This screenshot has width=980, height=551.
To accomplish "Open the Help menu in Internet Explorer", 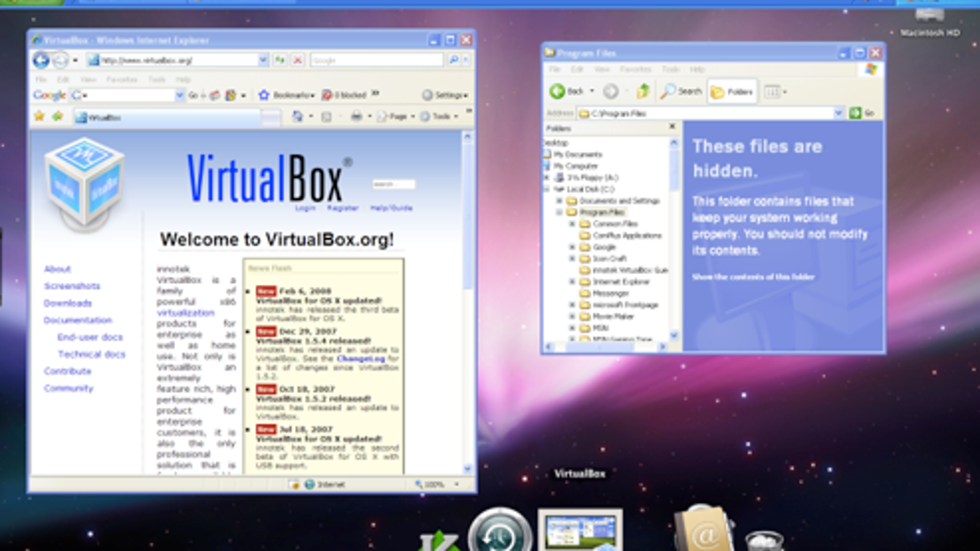I will pos(183,80).
